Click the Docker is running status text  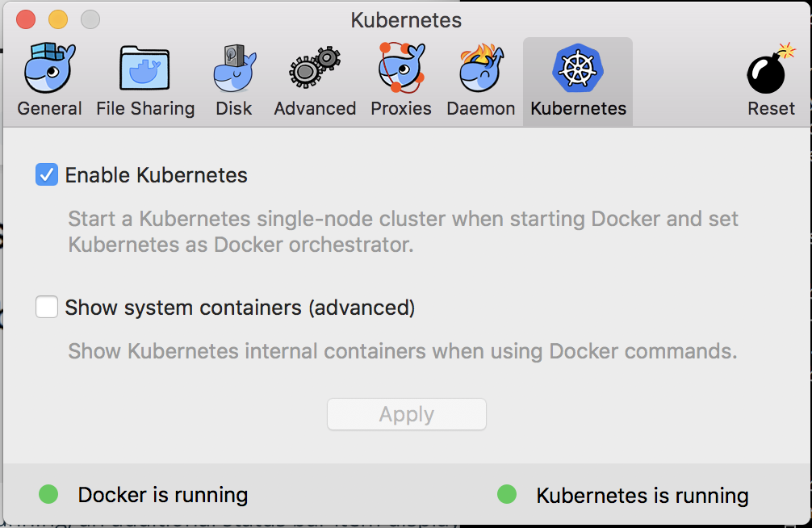click(163, 495)
